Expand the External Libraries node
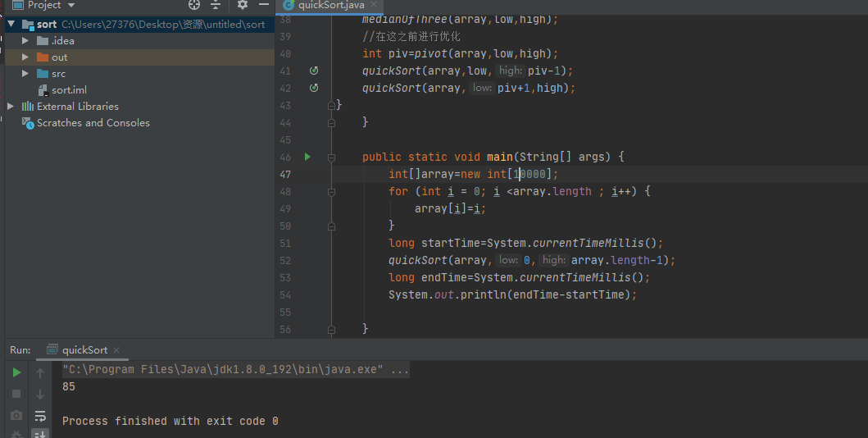 click(11, 106)
